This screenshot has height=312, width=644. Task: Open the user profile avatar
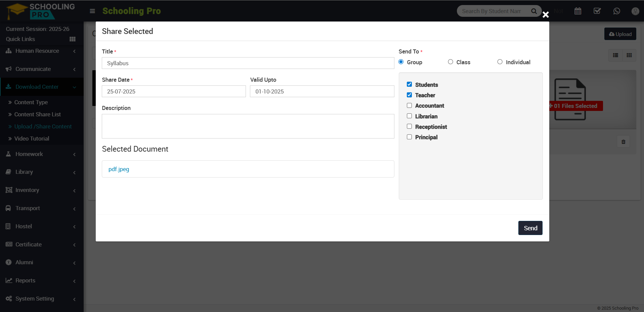tap(635, 11)
